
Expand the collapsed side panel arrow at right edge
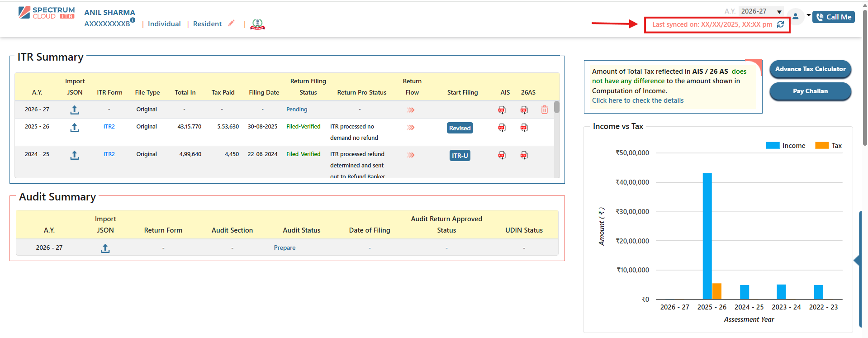(856, 261)
